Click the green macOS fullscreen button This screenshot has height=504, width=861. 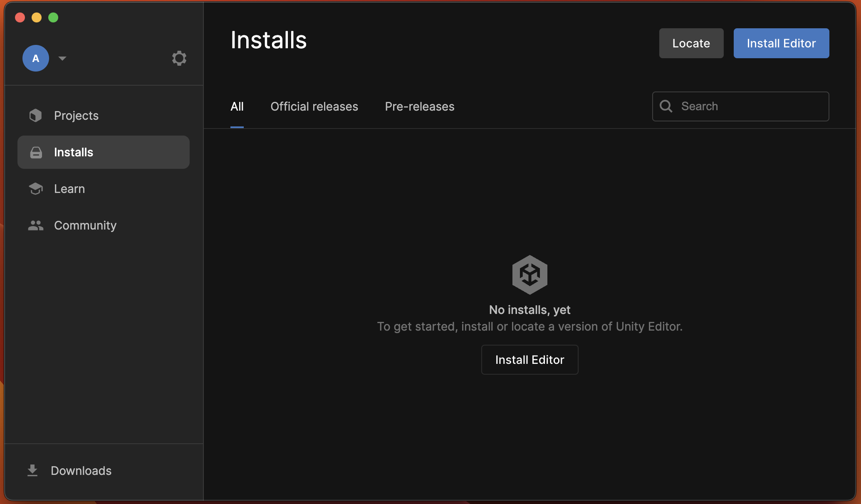(53, 17)
